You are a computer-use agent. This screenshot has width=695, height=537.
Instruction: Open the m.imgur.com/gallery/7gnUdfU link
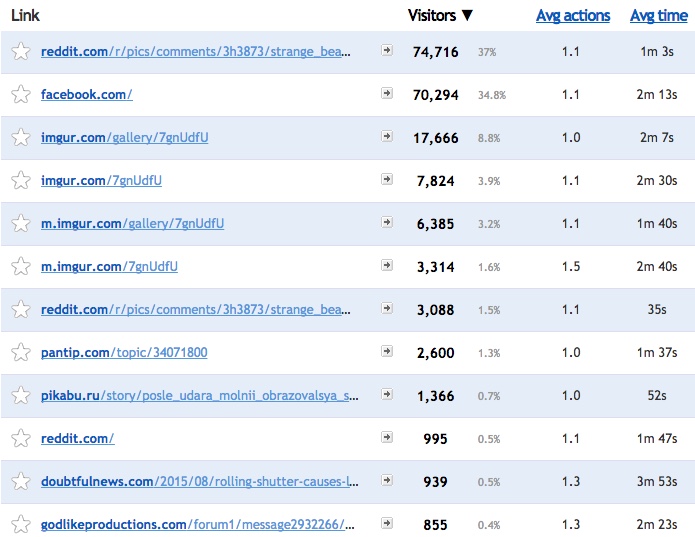tap(132, 224)
